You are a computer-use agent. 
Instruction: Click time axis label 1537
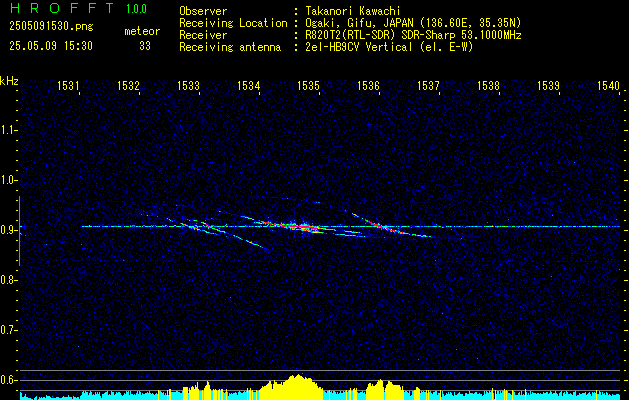click(x=428, y=85)
